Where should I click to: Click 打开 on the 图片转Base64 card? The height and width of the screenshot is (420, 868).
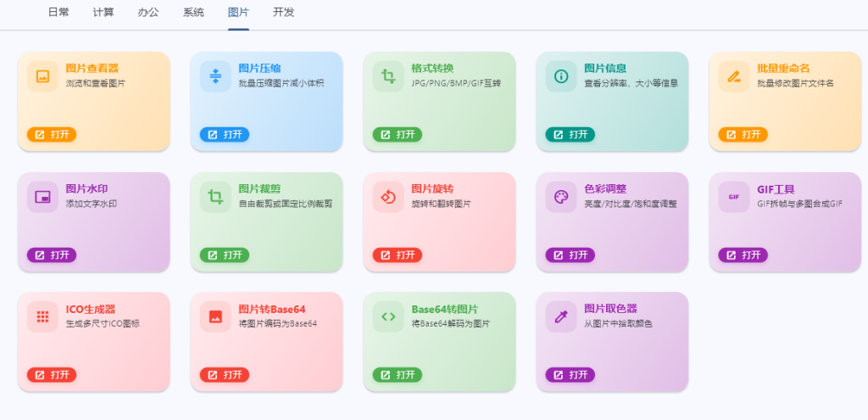click(x=224, y=375)
